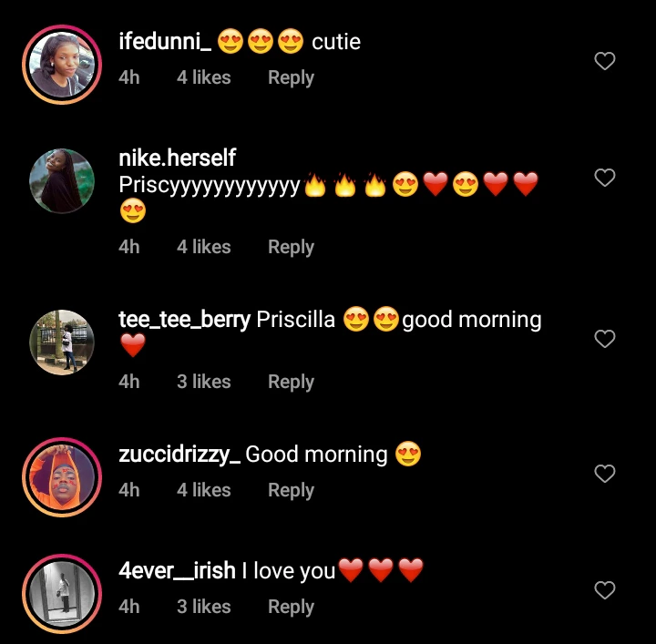View the 4 likes on zuccidrizzy_'s comment

click(204, 490)
